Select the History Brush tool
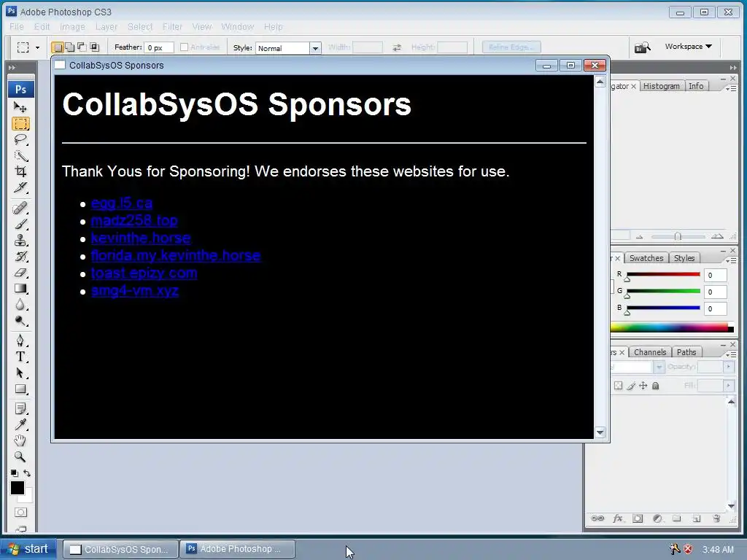The height and width of the screenshot is (560, 747). 20,256
